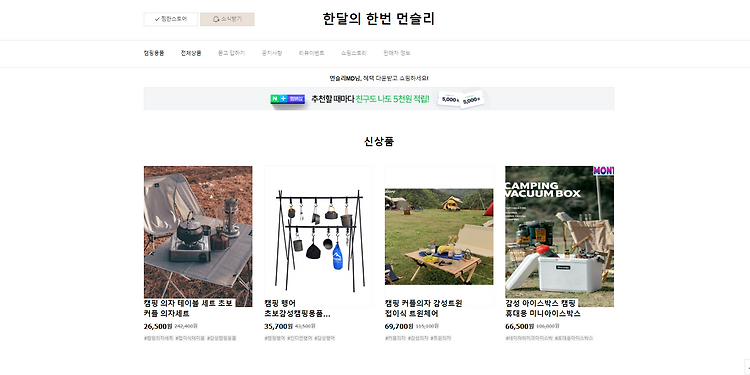Click the #접이식테이블 hashtag

tap(190, 338)
